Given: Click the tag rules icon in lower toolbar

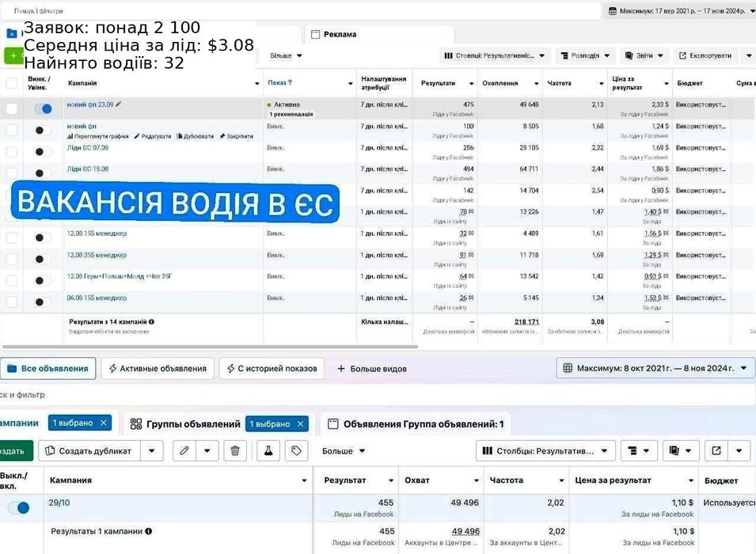Looking at the screenshot, I should point(296,451).
